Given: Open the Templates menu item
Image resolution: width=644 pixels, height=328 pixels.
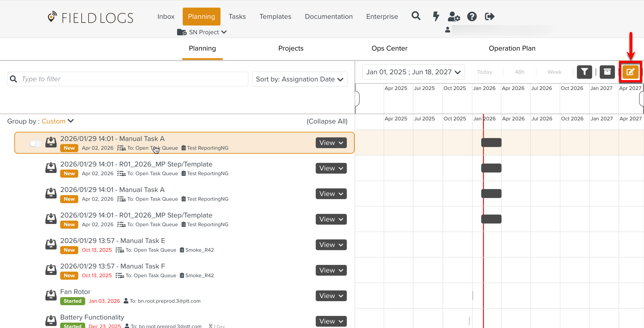Looking at the screenshot, I should point(275,16).
